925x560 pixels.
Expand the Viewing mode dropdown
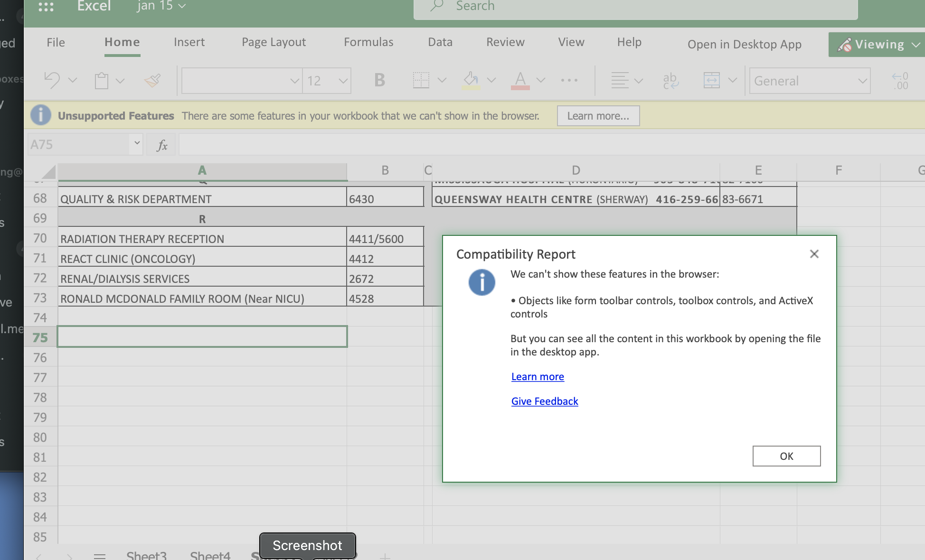pyautogui.click(x=916, y=45)
